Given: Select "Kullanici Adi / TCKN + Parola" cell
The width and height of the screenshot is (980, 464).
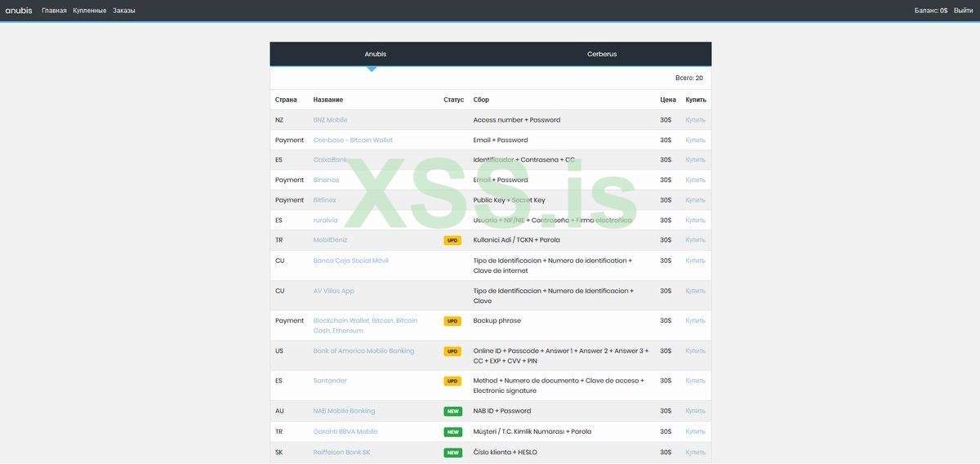Looking at the screenshot, I should pos(517,240).
